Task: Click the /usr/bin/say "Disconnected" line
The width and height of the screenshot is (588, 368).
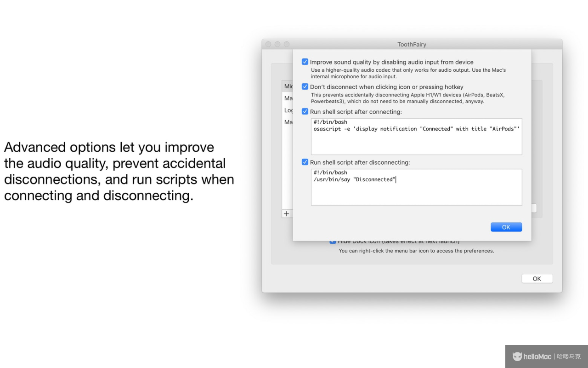Action: pos(354,179)
